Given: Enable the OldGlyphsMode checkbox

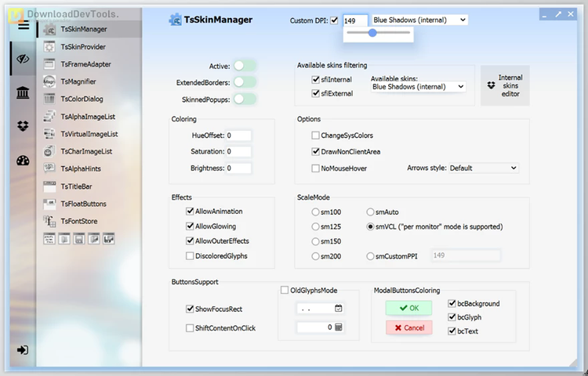Looking at the screenshot, I should (x=285, y=291).
